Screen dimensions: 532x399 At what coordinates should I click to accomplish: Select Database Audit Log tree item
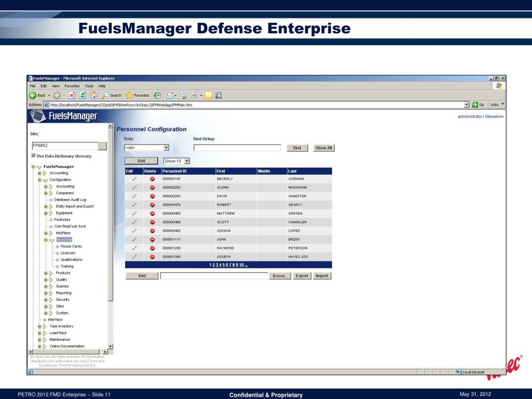[70, 200]
